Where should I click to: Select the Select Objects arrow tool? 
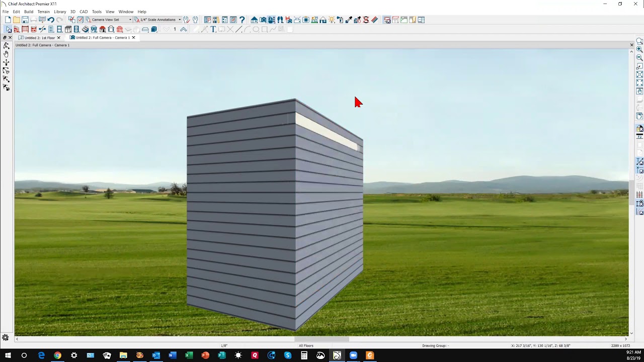(9, 29)
